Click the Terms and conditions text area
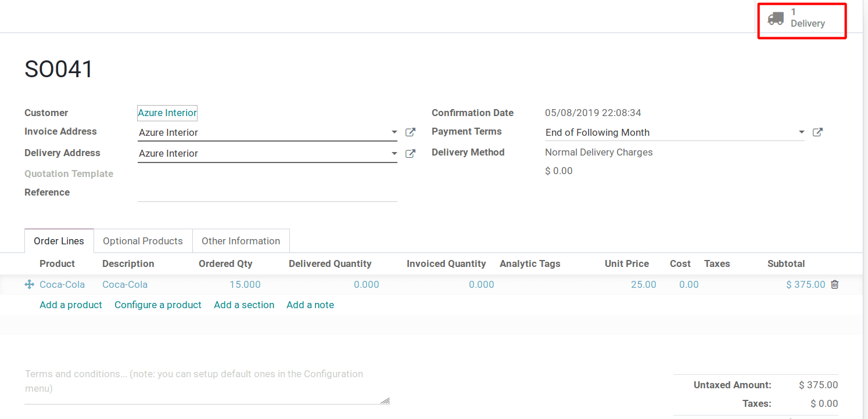 click(207, 384)
